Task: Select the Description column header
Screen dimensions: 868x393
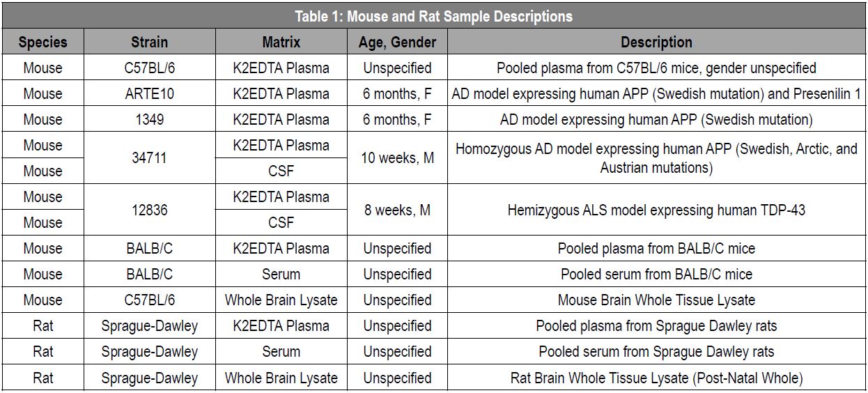Action: coord(656,42)
